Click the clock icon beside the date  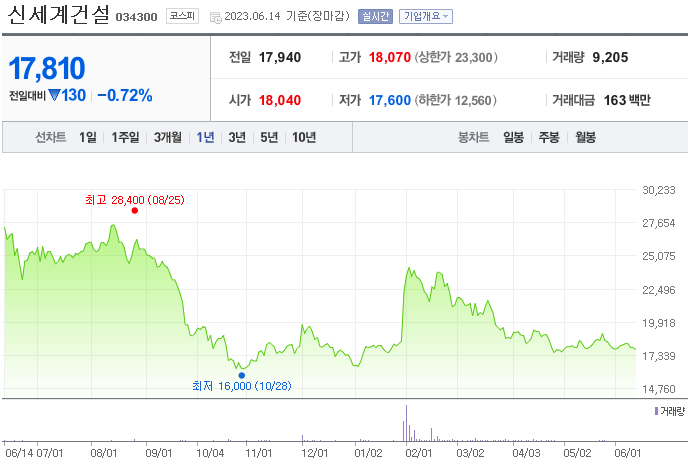pos(215,18)
